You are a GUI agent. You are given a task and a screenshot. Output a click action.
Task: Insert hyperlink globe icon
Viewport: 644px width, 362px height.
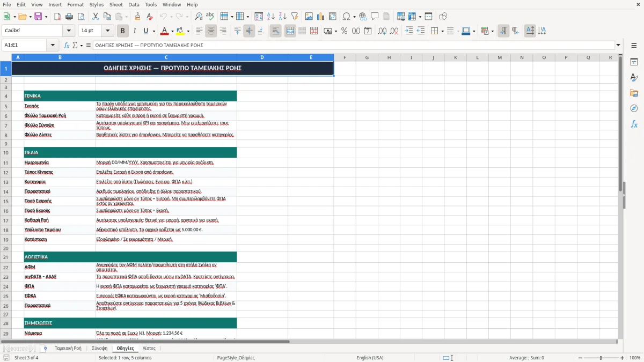click(x=363, y=17)
